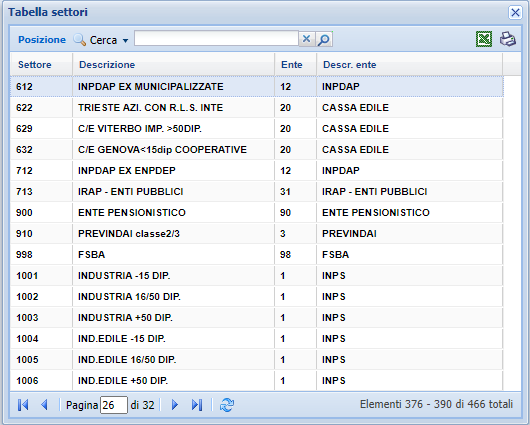Screen dimensions: 530x425
Task: Go to first page icon
Action: click(x=23, y=404)
